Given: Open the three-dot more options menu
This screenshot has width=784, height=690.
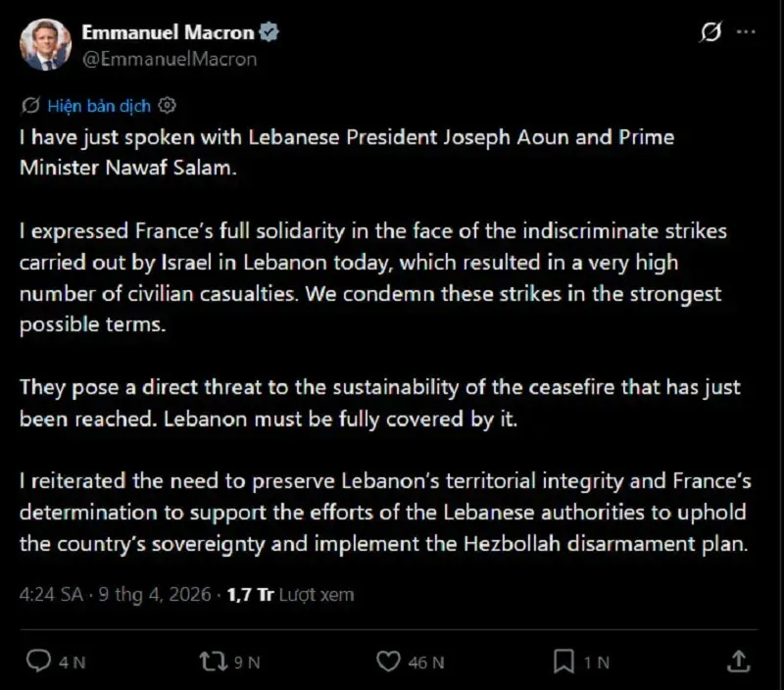Looking at the screenshot, I should point(746,33).
